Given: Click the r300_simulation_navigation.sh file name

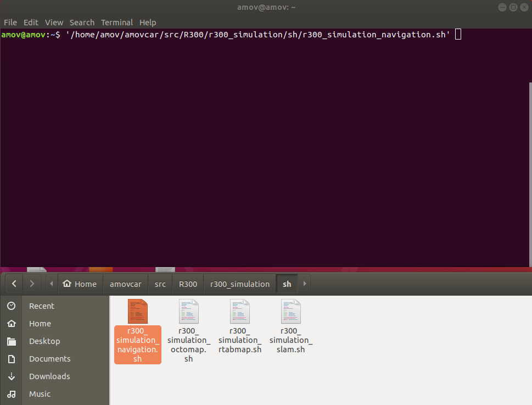Looking at the screenshot, I should tap(137, 345).
